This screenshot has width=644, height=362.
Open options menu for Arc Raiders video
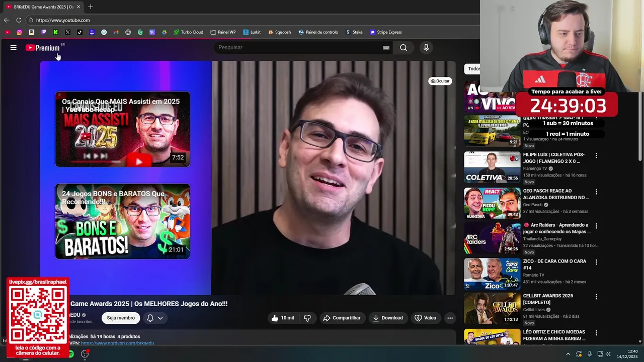pos(596,226)
